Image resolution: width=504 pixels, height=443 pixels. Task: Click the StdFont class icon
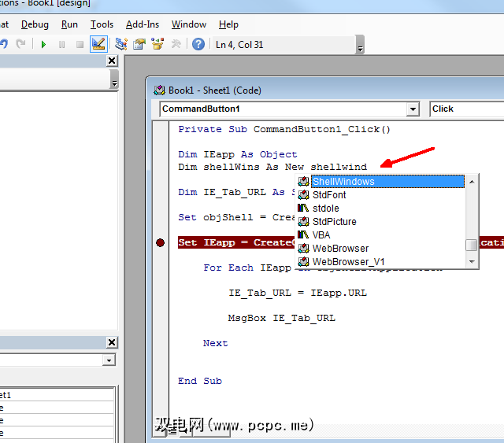[303, 194]
